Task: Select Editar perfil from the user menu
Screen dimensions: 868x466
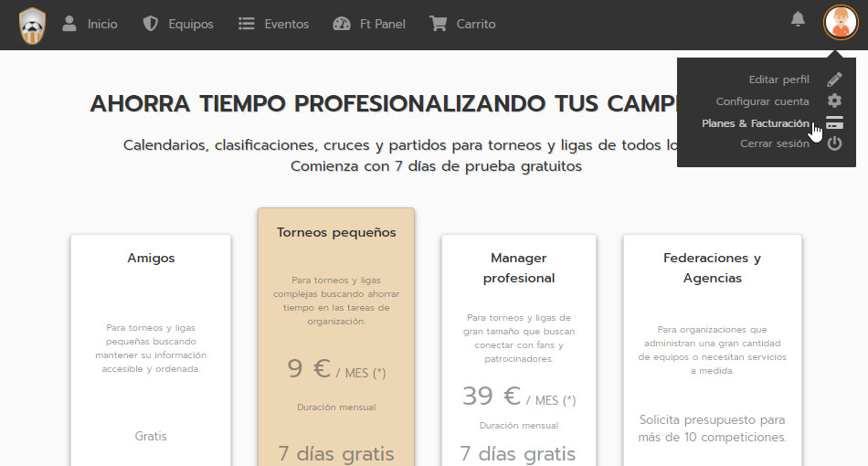Action: 778,79
